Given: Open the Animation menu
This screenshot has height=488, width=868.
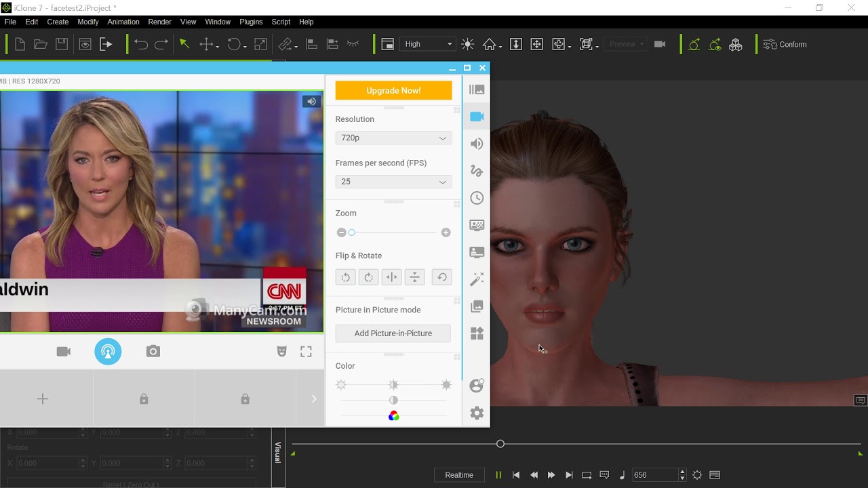Looking at the screenshot, I should coord(123,22).
